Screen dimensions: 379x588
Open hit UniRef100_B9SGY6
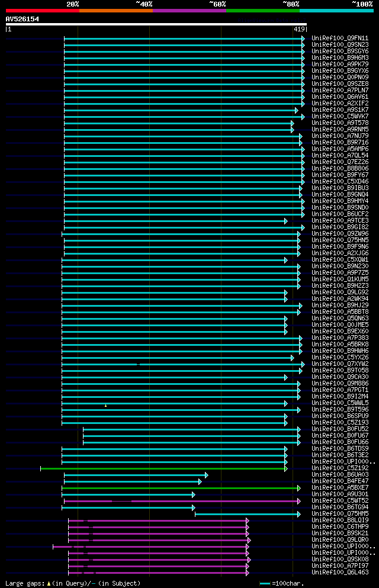(340, 52)
